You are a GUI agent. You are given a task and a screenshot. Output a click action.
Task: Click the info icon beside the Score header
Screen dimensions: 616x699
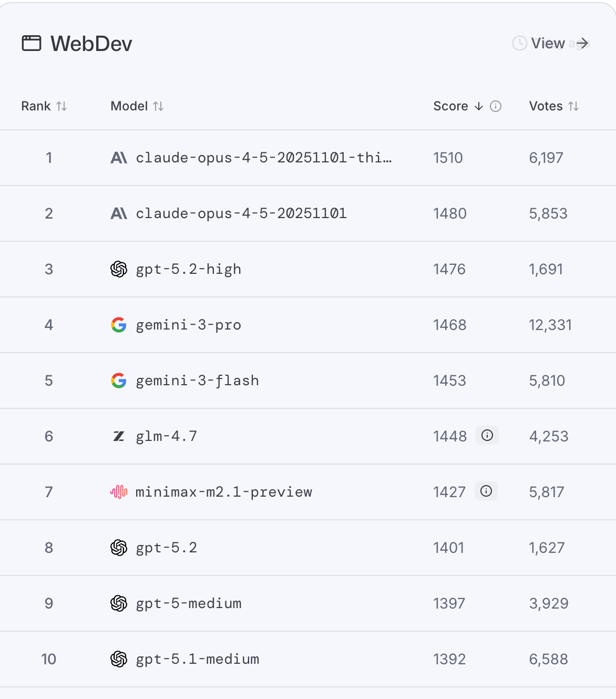pos(495,106)
